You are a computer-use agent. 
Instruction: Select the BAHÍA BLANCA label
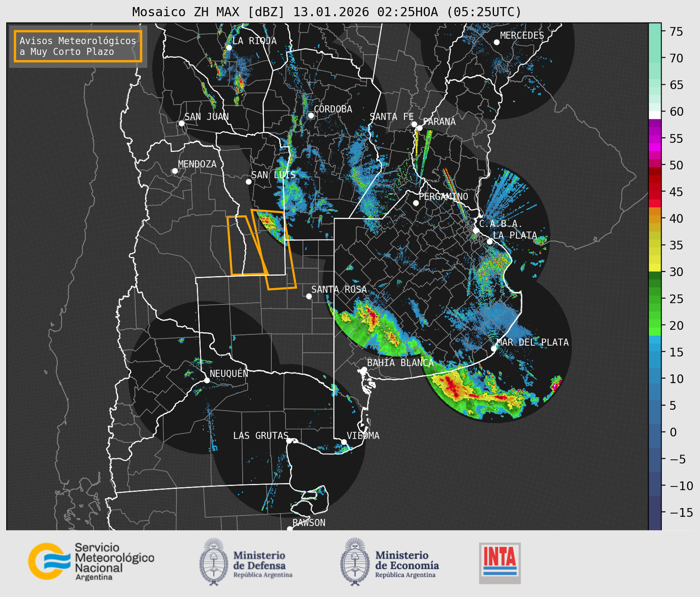(x=400, y=363)
